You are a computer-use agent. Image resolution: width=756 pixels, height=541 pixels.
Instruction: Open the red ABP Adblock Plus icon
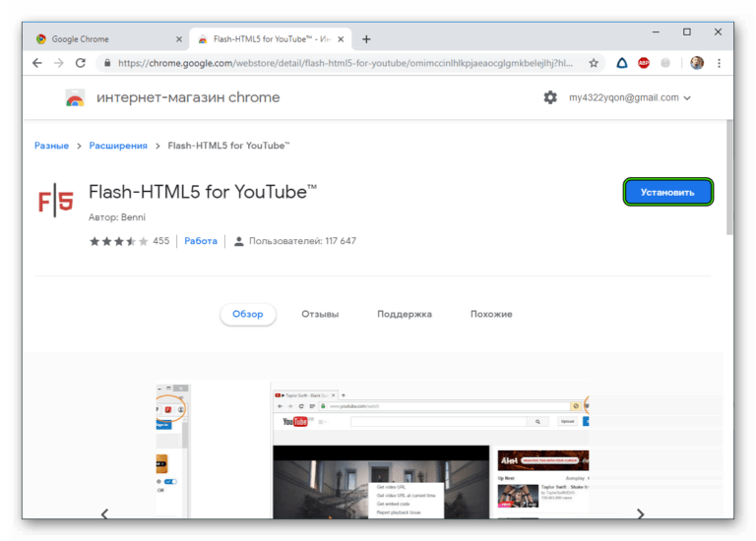[x=644, y=63]
